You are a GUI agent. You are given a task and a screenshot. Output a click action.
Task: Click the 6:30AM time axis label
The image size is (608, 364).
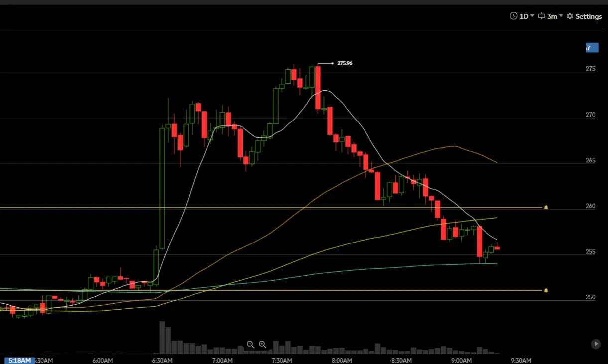click(162, 360)
